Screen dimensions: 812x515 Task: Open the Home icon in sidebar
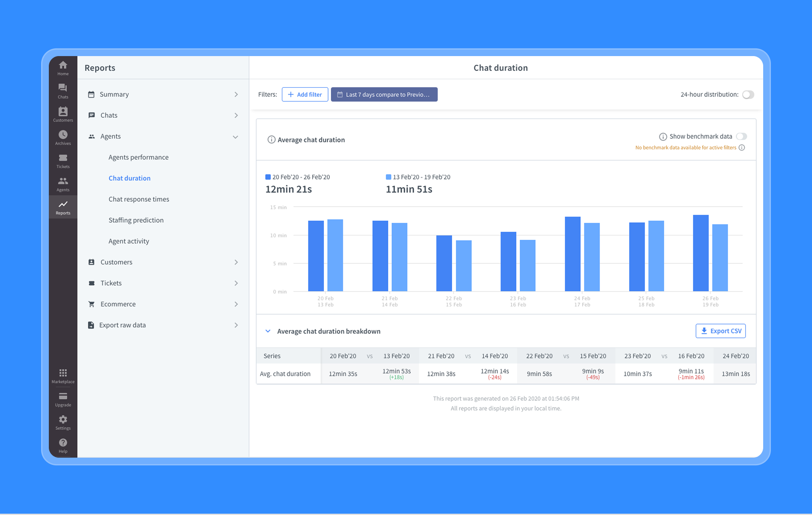pyautogui.click(x=63, y=68)
